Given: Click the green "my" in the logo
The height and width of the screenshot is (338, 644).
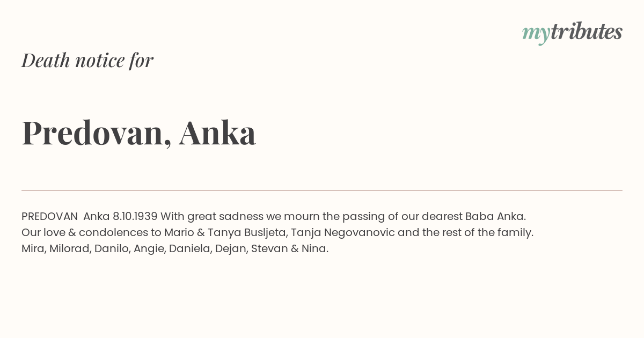Looking at the screenshot, I should pos(536,35).
